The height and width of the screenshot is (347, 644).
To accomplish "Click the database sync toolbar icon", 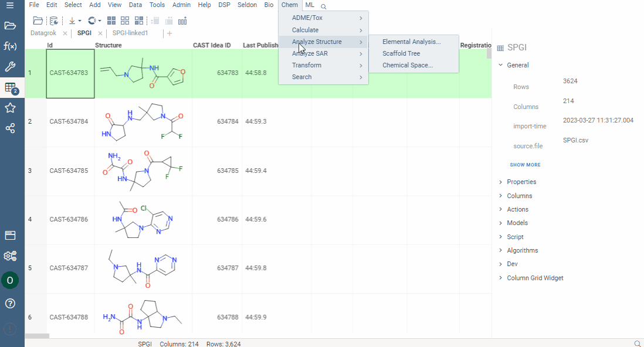I will pyautogui.click(x=53, y=20).
